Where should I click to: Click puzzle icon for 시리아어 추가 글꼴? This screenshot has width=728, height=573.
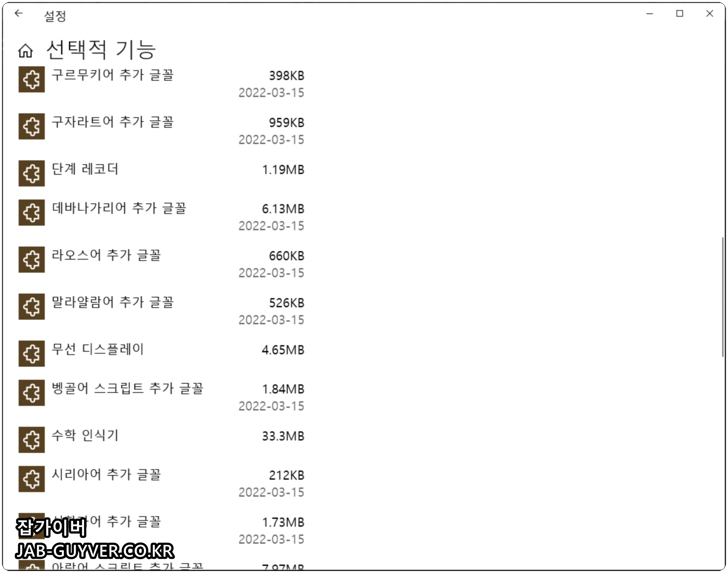tap(32, 479)
